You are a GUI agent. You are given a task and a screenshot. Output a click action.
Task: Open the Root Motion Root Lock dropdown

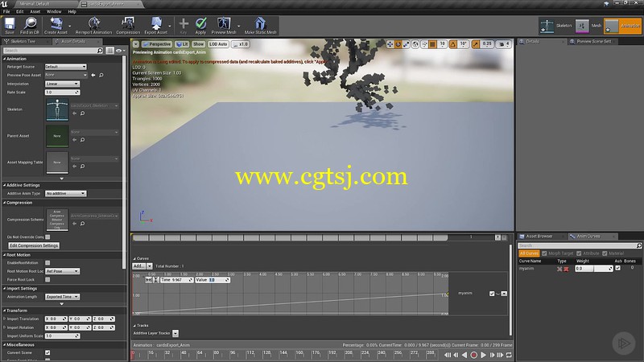(x=62, y=271)
